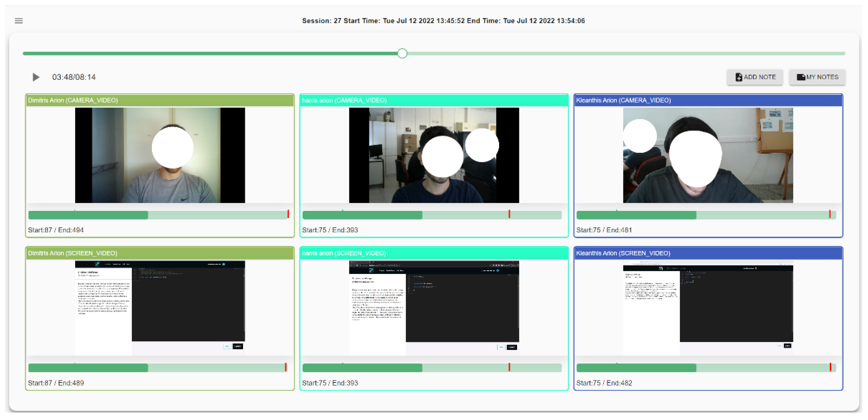Click Dimitris Arion camera video thumbnail
This screenshot has width=868, height=420.
coord(160,155)
